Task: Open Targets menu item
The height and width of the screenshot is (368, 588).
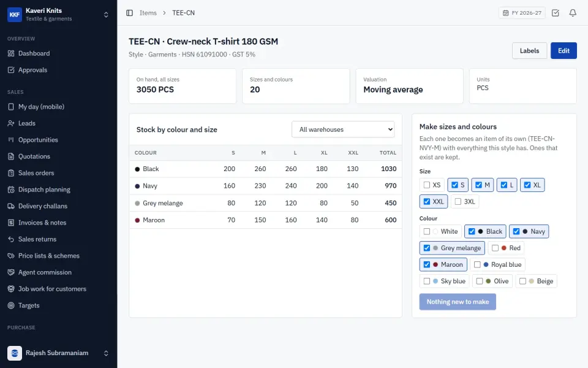Action: (x=59, y=305)
